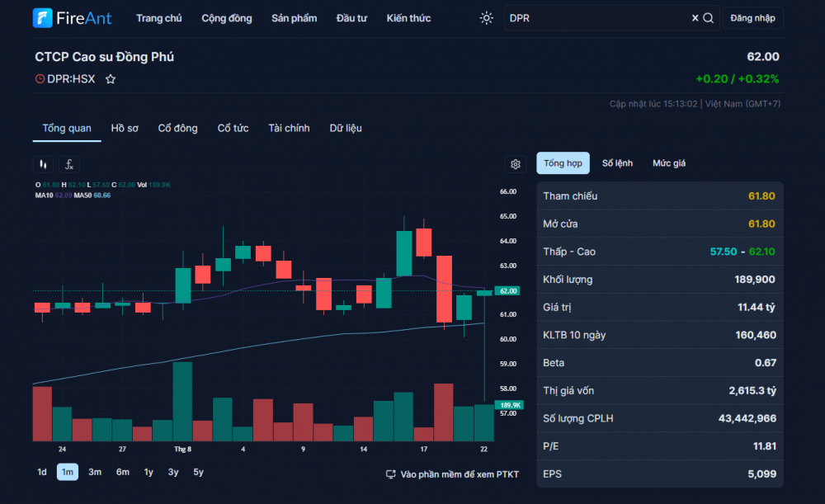
Task: Click the search magnifier icon
Action: (709, 18)
